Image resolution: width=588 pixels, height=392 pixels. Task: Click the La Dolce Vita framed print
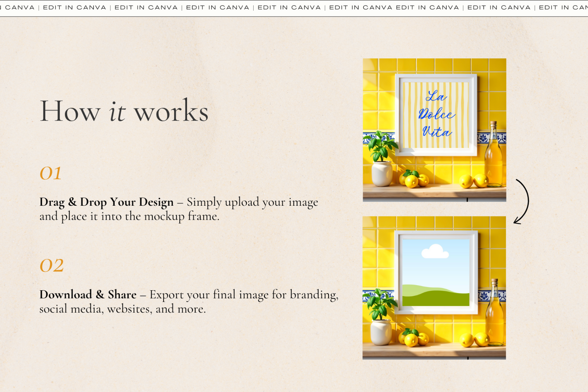(x=435, y=114)
